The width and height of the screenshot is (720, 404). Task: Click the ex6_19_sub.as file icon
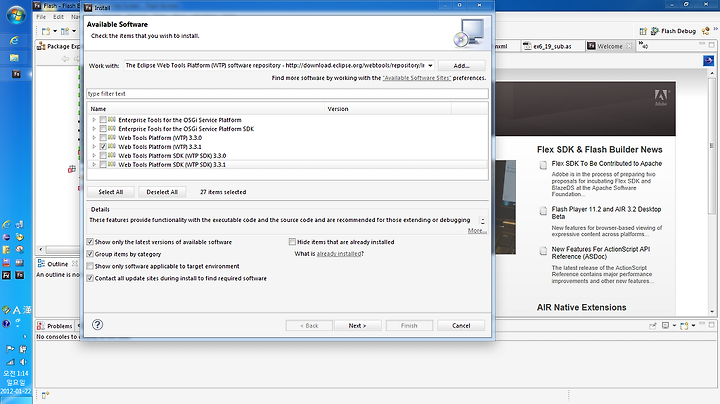pos(528,46)
